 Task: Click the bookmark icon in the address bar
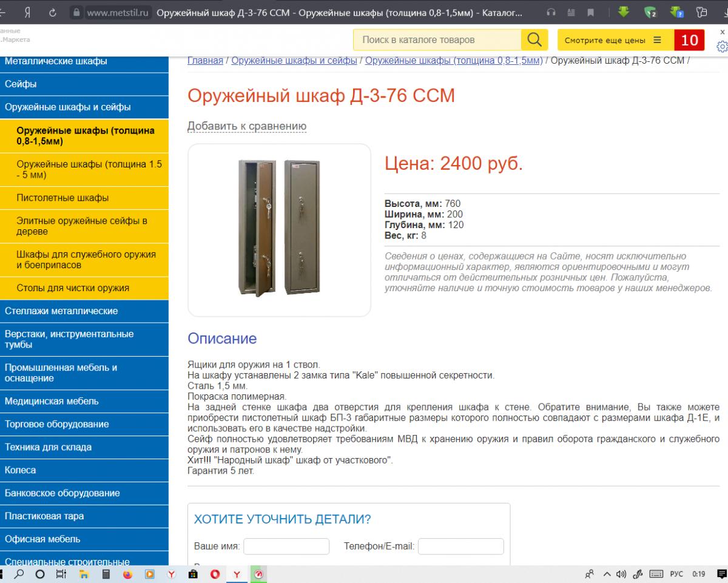586,12
